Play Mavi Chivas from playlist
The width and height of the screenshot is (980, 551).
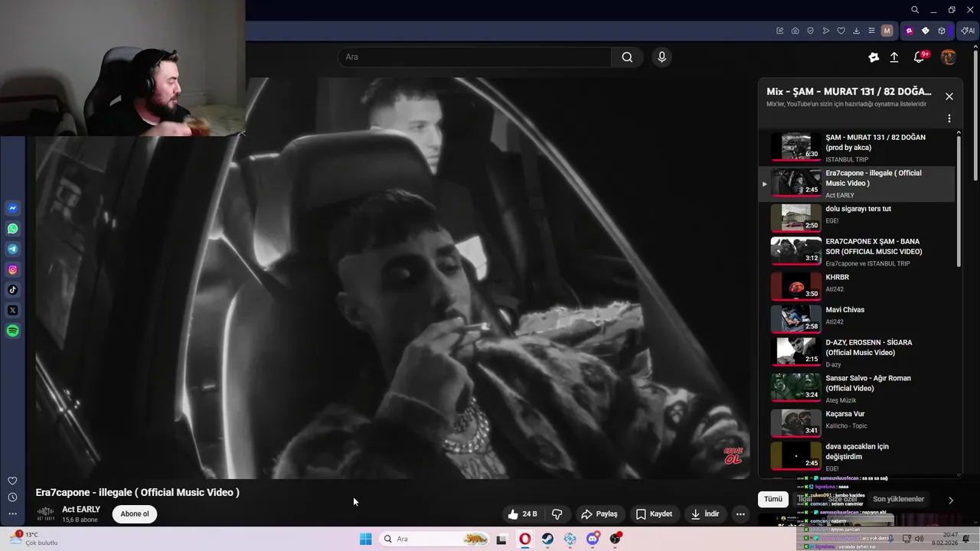tap(856, 318)
